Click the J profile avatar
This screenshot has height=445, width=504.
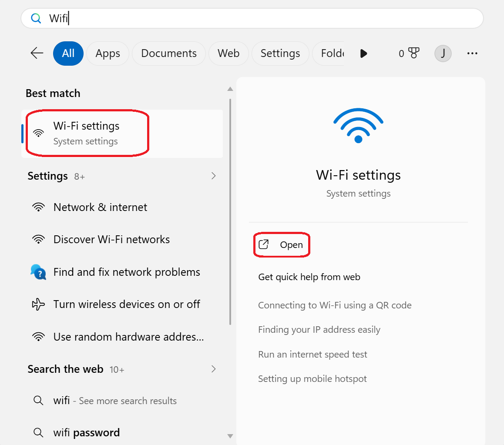point(443,54)
